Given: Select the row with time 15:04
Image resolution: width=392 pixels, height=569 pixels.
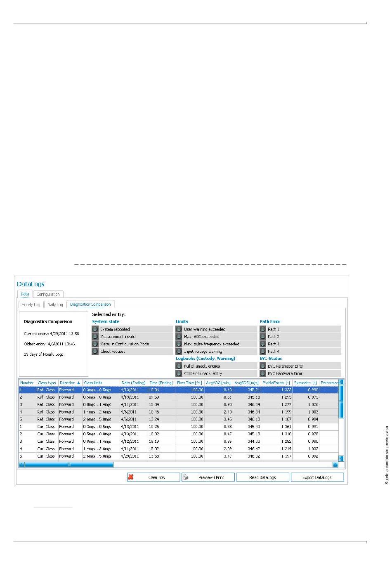Looking at the screenshot, I should point(179,405).
